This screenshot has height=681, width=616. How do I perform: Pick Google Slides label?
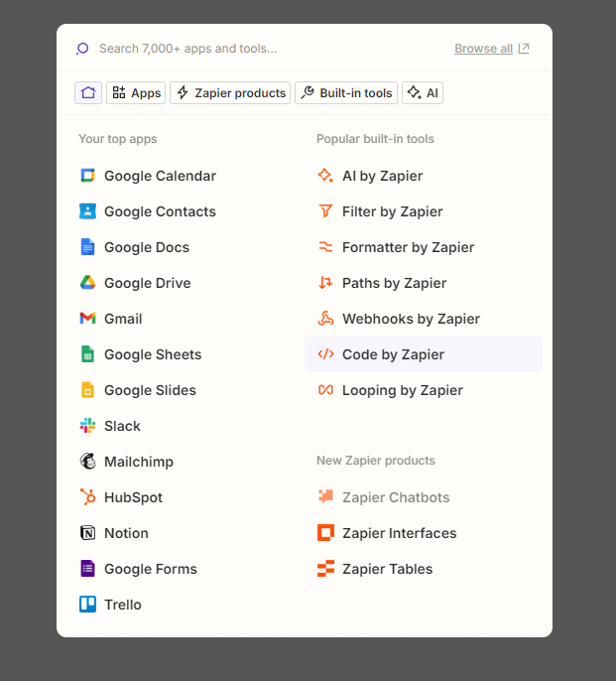[x=150, y=390]
